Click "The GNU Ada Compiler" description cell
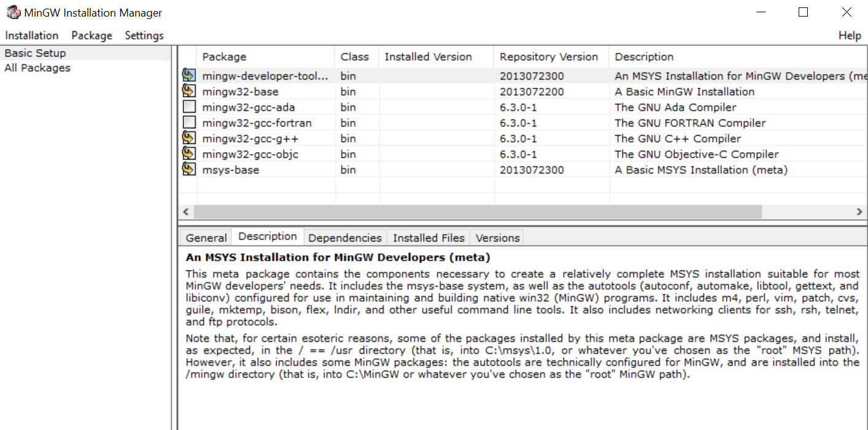Screen dimensions: 868x430 pos(675,107)
